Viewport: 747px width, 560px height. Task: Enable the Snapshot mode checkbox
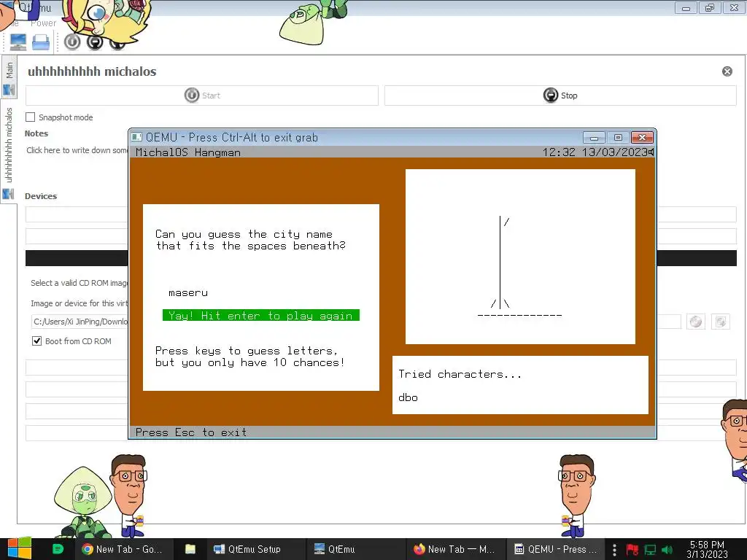pyautogui.click(x=31, y=117)
